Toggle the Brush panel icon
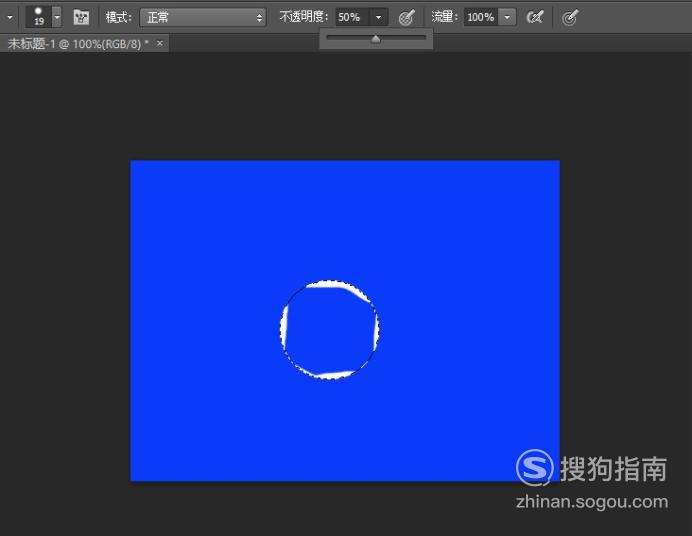The image size is (692, 536). coord(81,17)
